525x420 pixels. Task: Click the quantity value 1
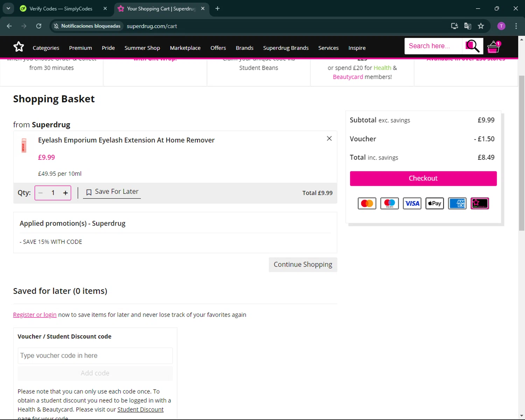(53, 193)
